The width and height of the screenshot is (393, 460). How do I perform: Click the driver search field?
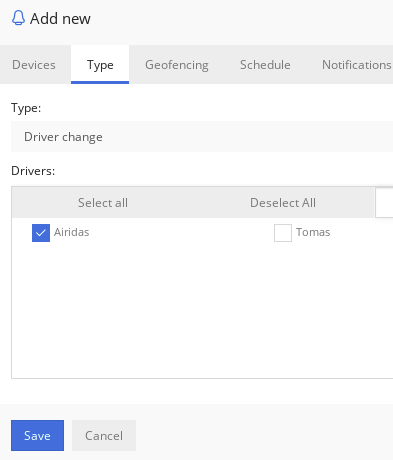click(x=384, y=203)
